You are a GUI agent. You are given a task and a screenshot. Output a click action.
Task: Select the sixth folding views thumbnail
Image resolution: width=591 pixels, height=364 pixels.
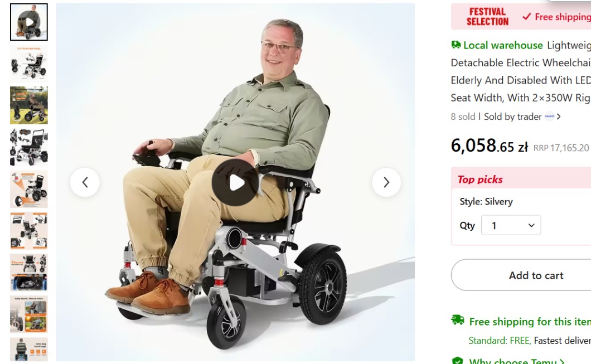tap(29, 231)
